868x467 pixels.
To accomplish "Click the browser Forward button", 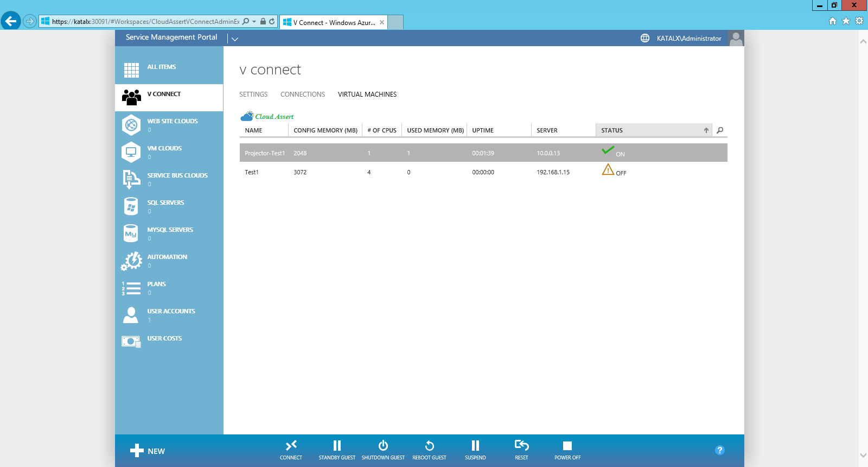I will [30, 22].
